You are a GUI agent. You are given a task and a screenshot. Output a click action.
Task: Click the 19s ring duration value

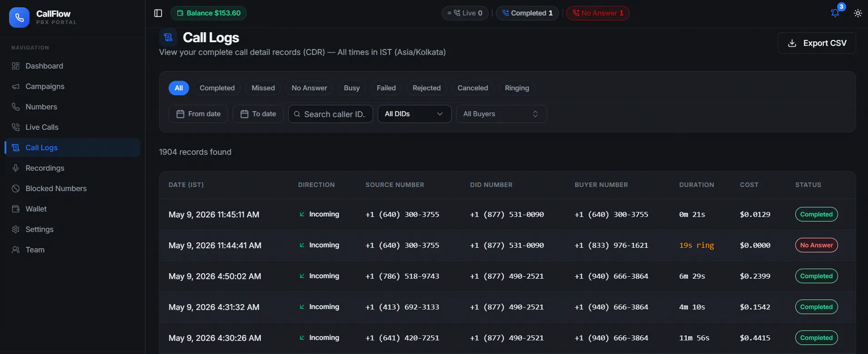click(697, 245)
